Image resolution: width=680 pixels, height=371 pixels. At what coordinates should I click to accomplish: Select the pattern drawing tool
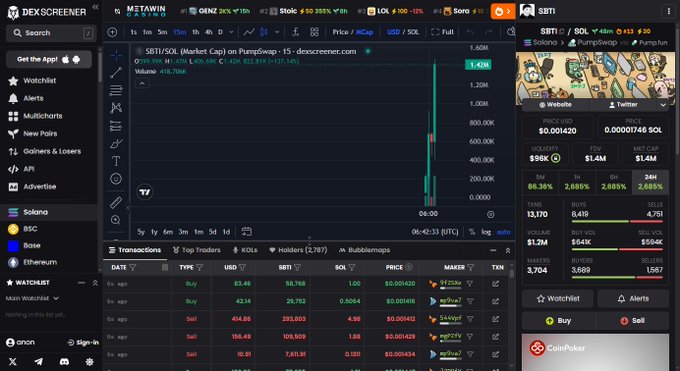pyautogui.click(x=116, y=108)
